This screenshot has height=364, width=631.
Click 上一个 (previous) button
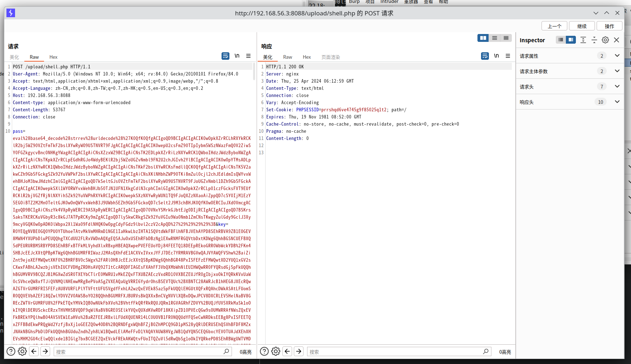point(554,26)
